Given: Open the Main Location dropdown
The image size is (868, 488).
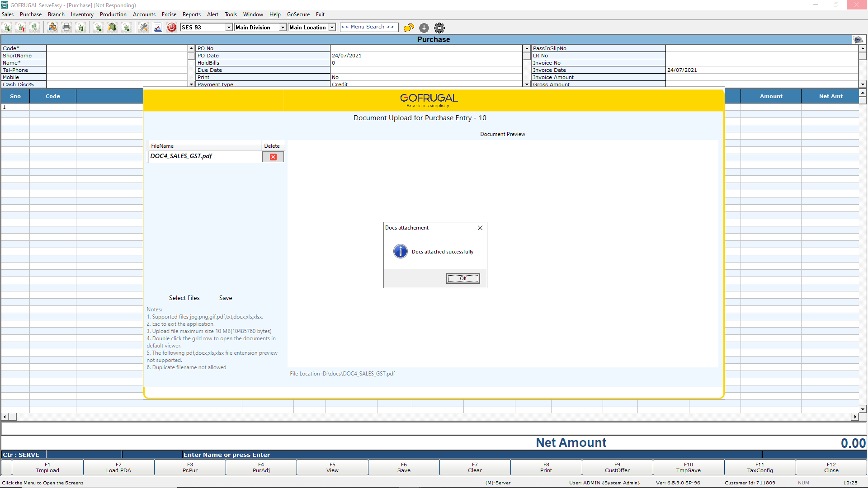Looking at the screenshot, I should [332, 28].
